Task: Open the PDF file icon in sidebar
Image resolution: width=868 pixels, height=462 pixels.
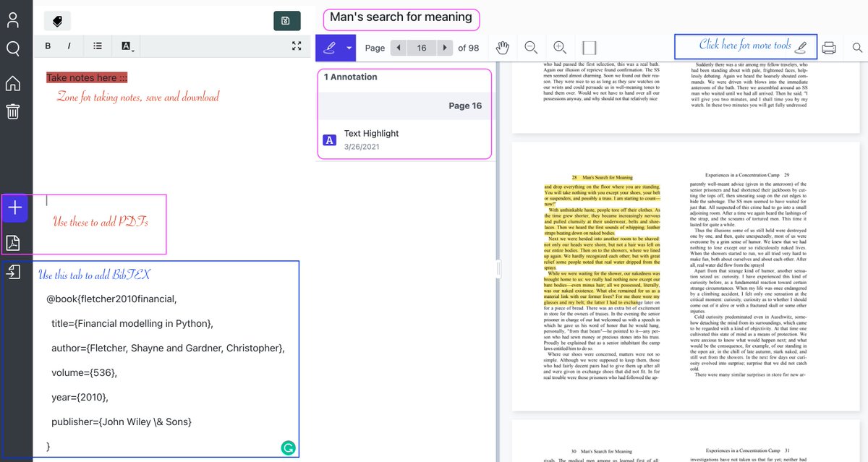Action: 13,243
